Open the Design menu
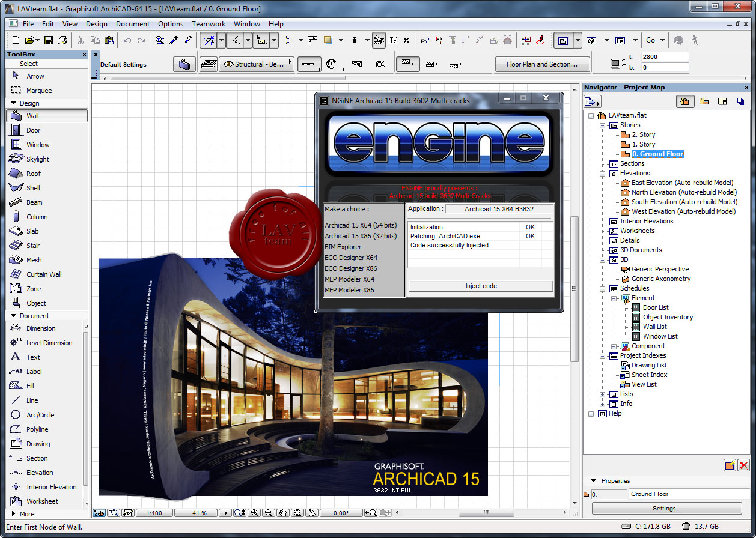The image size is (756, 538). pos(97,24)
